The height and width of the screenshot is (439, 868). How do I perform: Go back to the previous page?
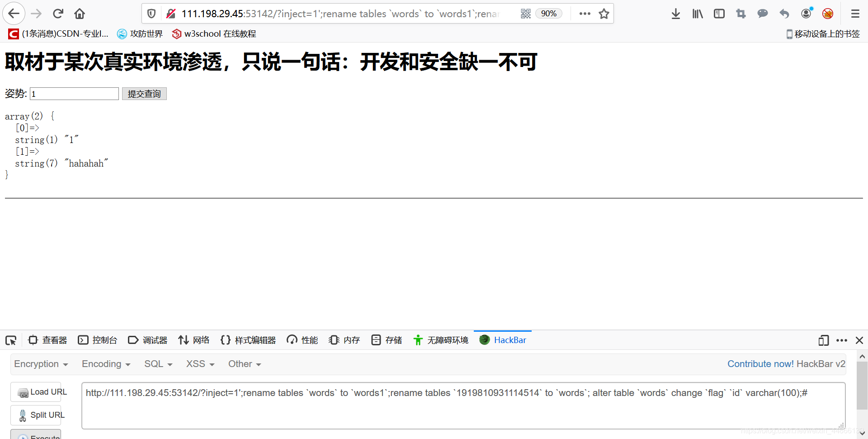(14, 14)
